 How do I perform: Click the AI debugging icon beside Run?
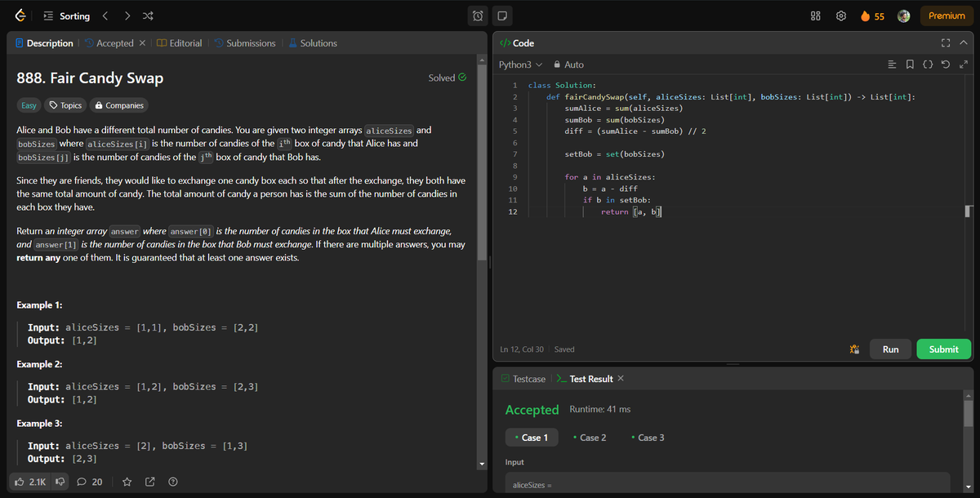pyautogui.click(x=854, y=349)
